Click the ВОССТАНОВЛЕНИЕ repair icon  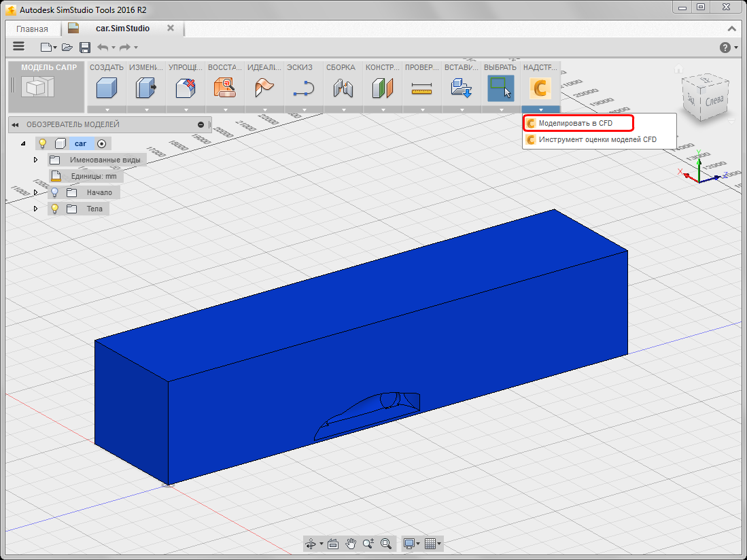(225, 88)
